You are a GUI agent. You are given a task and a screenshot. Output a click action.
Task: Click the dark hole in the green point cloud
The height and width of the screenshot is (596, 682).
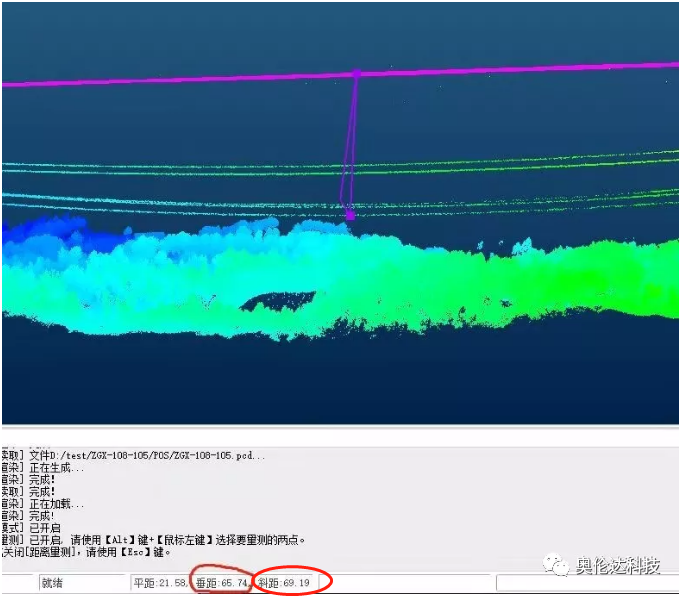278,300
